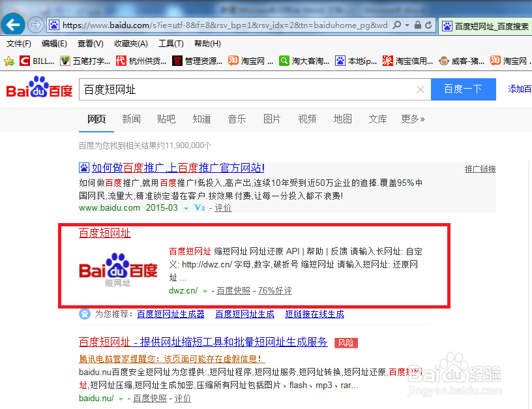The image size is (532, 409).
Task: Click the paw icon beside promoted result
Action: coord(84,168)
